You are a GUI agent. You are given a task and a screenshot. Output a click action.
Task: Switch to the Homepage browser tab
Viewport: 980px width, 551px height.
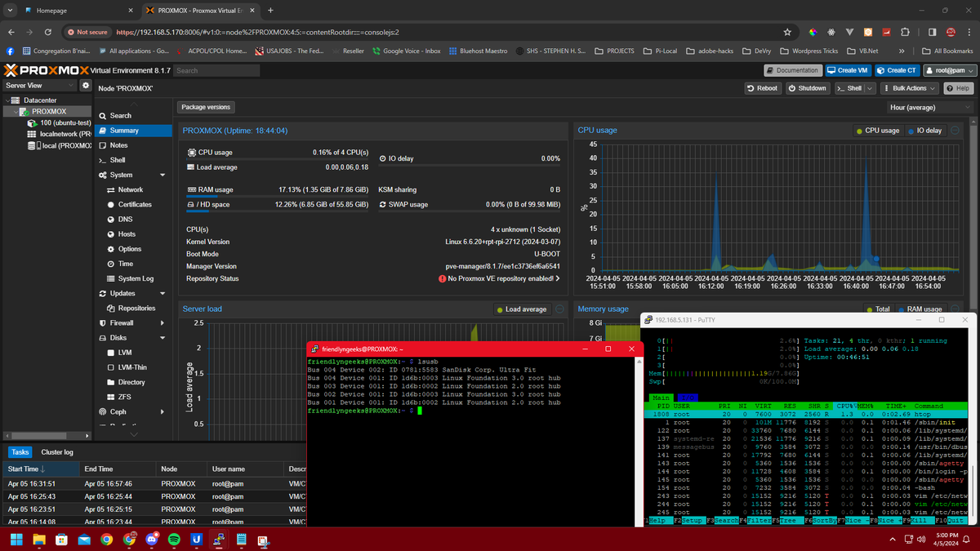pos(77,11)
